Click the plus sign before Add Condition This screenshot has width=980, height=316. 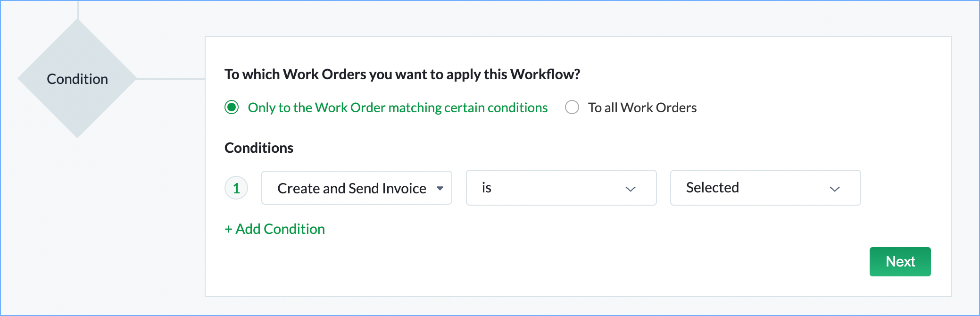(x=228, y=229)
